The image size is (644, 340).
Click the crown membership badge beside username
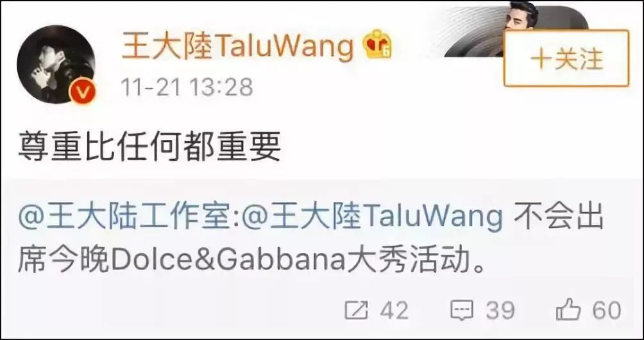377,44
